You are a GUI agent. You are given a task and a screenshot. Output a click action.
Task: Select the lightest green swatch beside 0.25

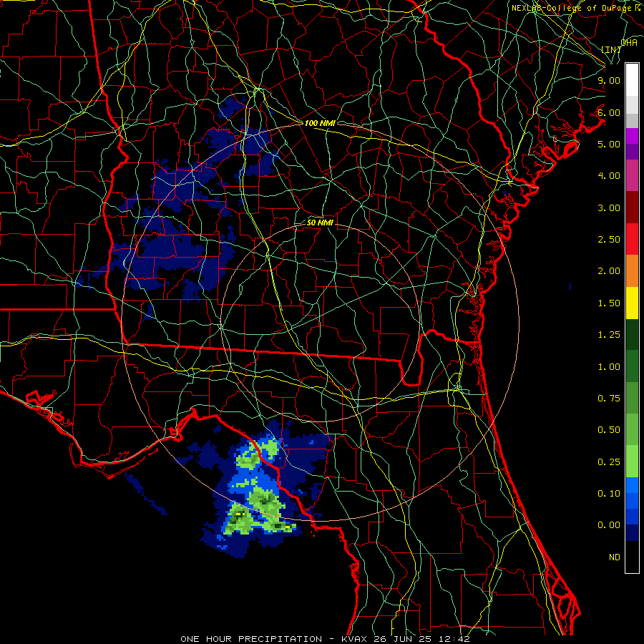pyautogui.click(x=632, y=462)
